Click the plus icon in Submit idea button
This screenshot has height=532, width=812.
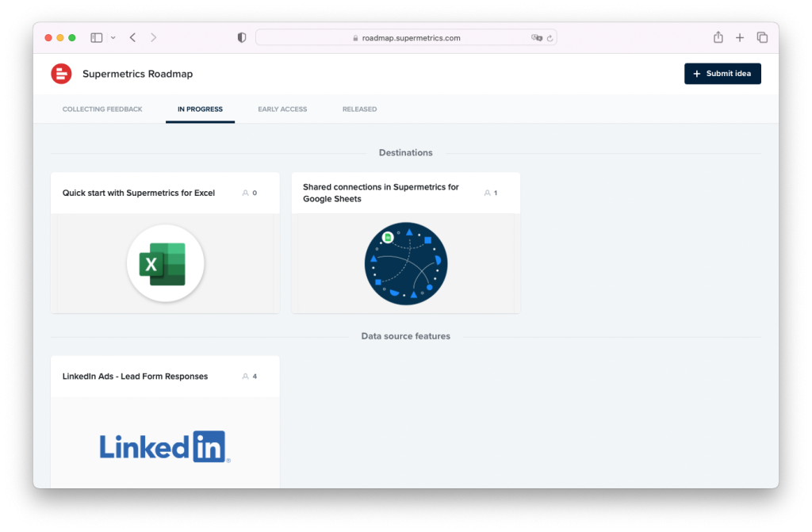pyautogui.click(x=696, y=74)
